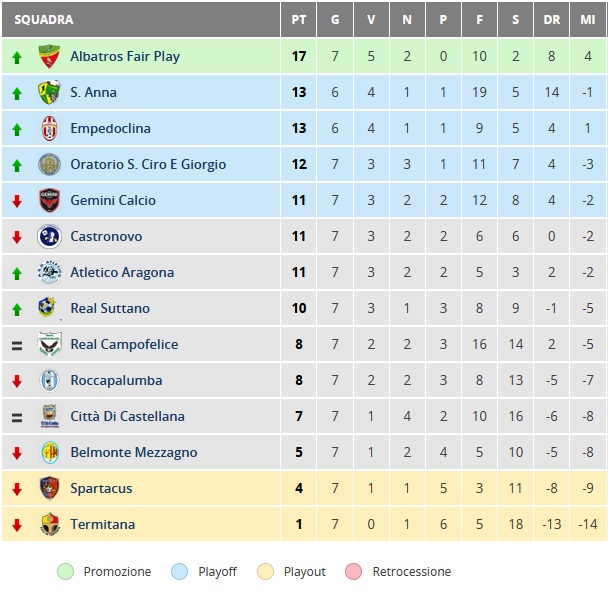608x611 pixels.
Task: Click the Albatros Fair Play team crest
Action: coord(49,57)
